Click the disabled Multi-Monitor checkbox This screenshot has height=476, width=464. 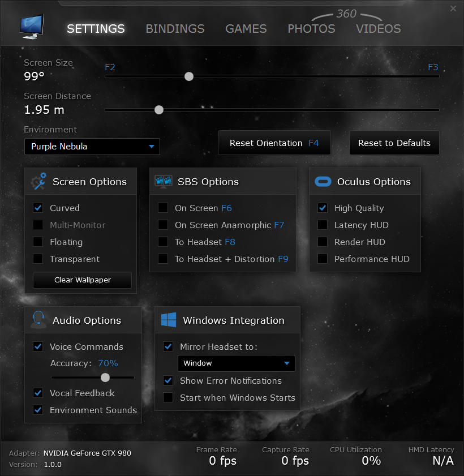tap(38, 225)
